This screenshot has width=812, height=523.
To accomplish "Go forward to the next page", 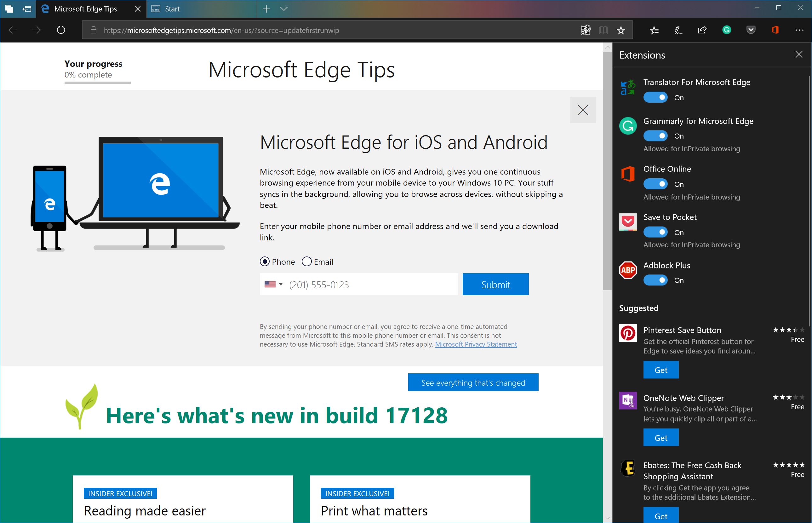I will coord(36,30).
